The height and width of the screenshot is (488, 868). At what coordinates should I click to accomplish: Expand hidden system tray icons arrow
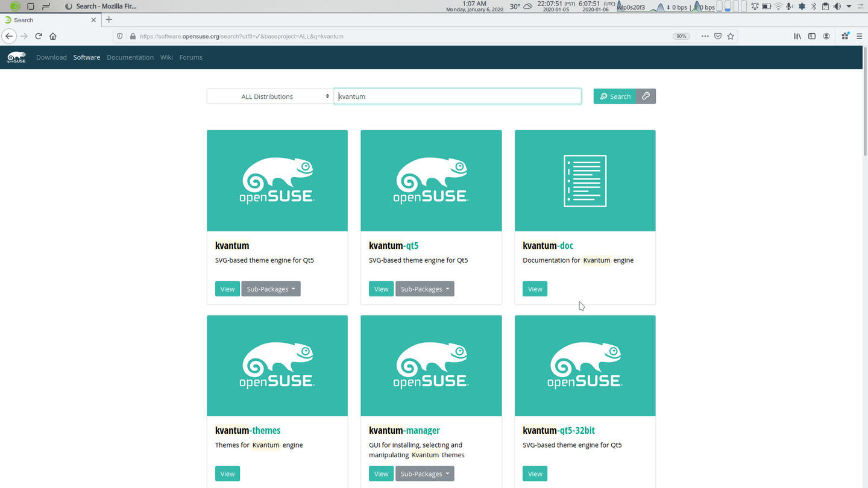point(849,7)
